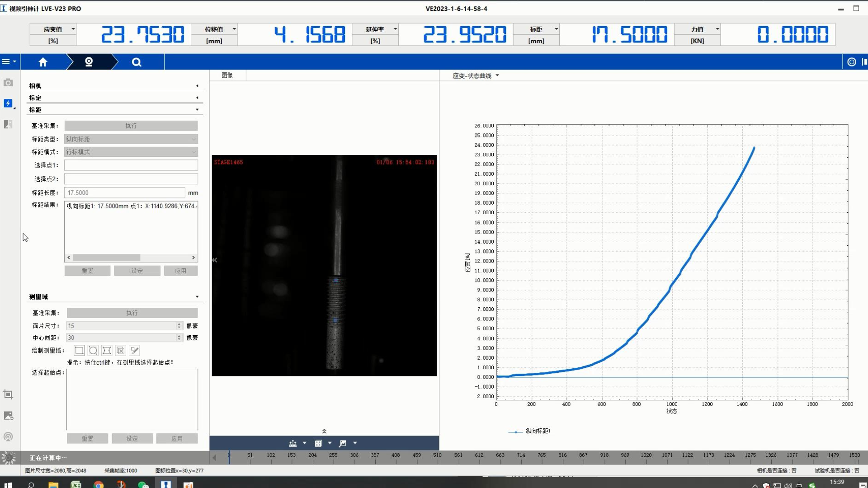The image size is (868, 488).
Task: Open WeChat from the Windows taskbar
Action: 143,484
